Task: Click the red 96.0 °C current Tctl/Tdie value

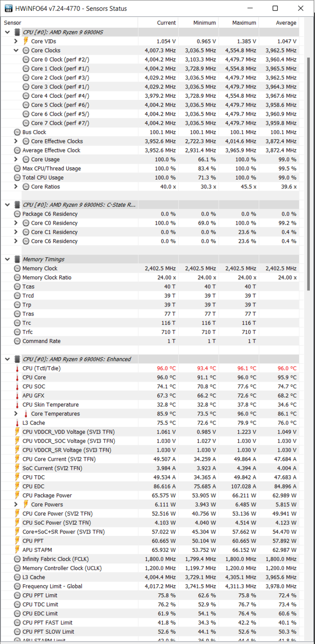Action: click(166, 369)
